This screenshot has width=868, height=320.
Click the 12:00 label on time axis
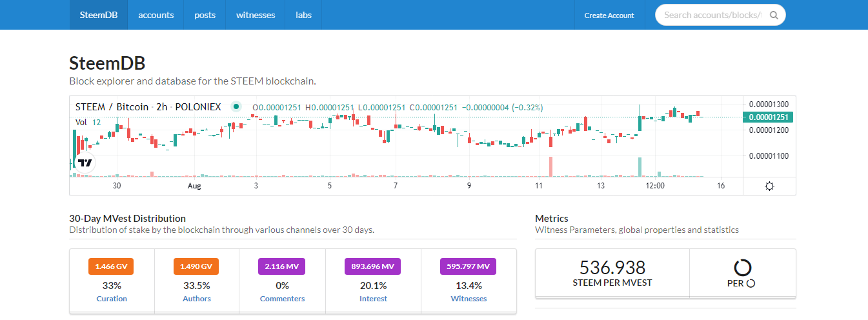click(x=655, y=186)
